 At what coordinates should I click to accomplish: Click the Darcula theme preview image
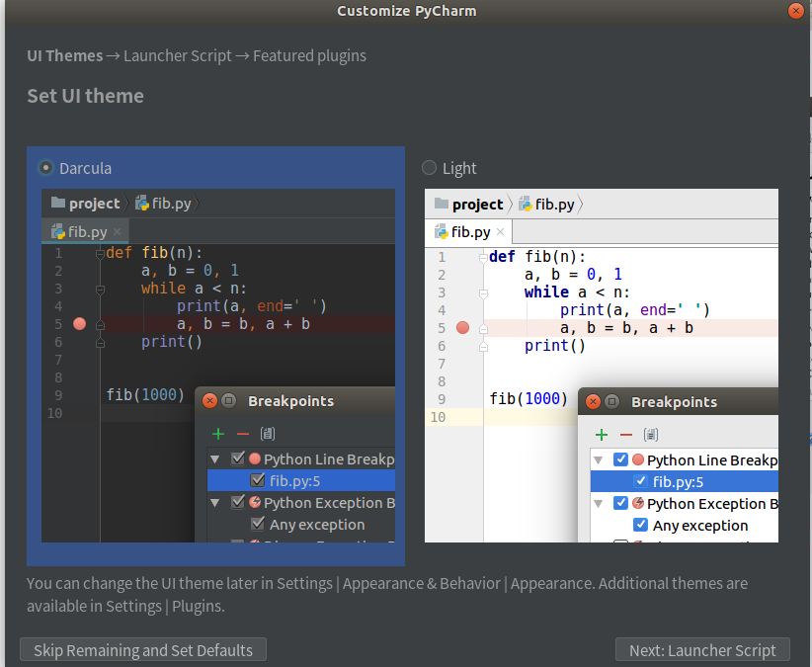(218, 366)
